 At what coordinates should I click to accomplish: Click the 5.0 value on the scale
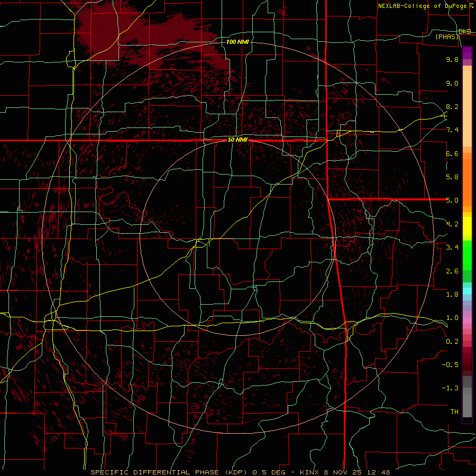coord(452,200)
